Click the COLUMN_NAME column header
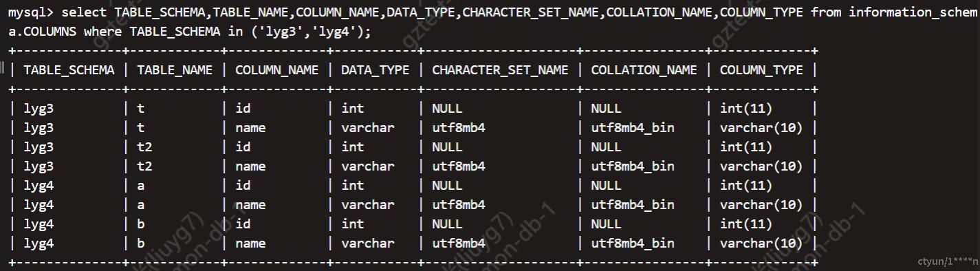 pyautogui.click(x=276, y=70)
